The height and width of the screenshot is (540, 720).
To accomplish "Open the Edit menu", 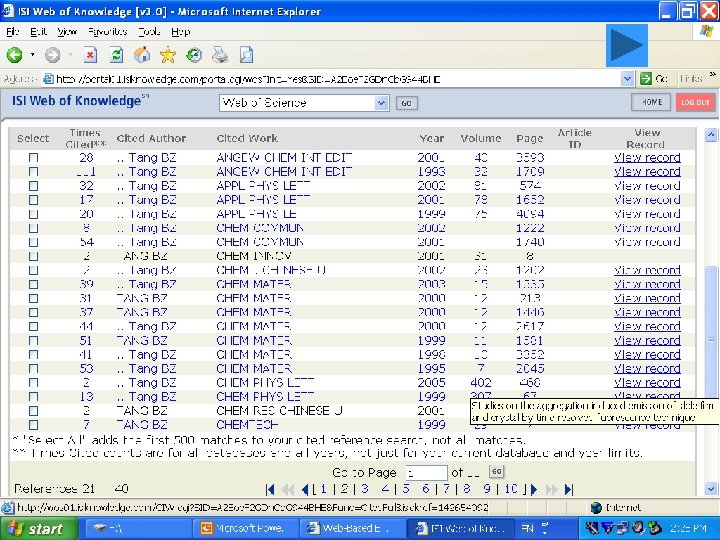I will pyautogui.click(x=39, y=32).
